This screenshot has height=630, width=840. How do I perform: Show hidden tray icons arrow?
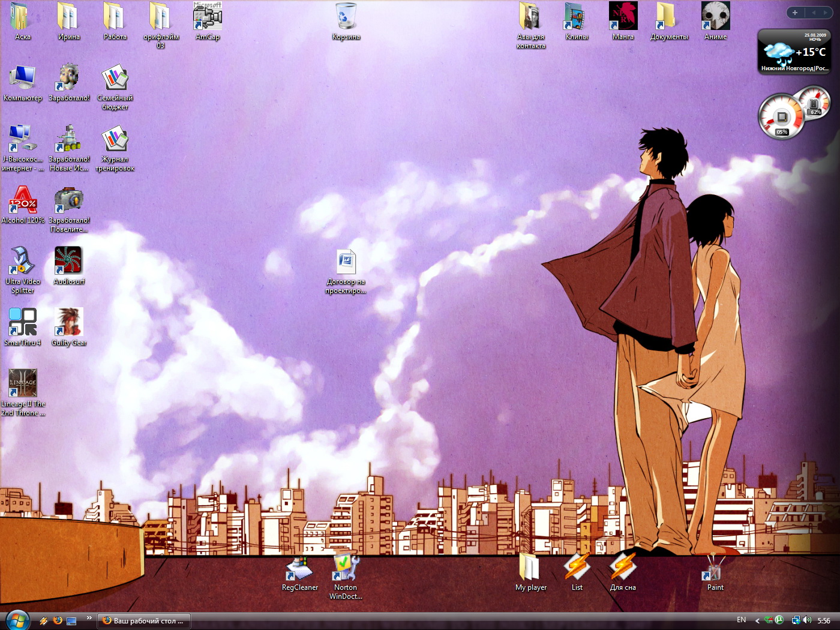coord(757,620)
